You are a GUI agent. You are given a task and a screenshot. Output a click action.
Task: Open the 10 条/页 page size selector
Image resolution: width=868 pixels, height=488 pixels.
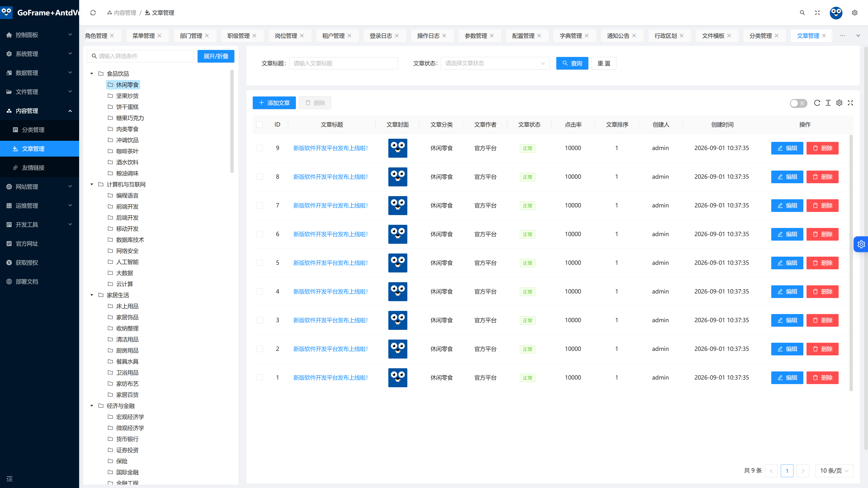[x=834, y=471]
